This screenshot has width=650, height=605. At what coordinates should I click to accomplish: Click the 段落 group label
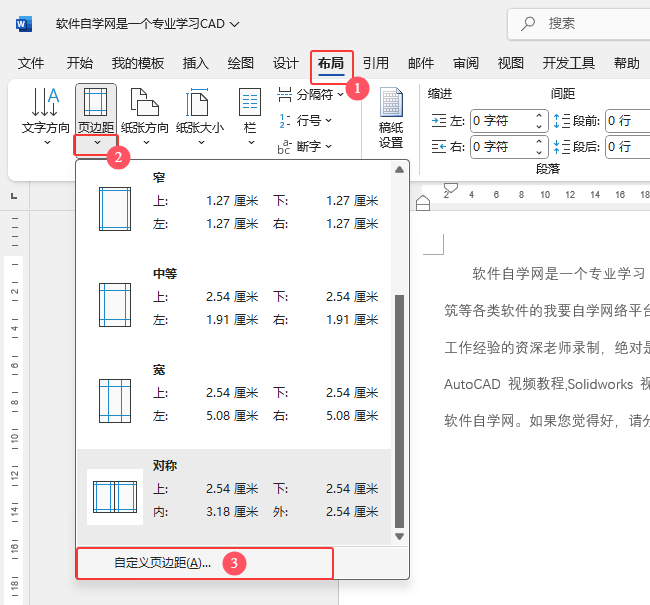coord(548,169)
